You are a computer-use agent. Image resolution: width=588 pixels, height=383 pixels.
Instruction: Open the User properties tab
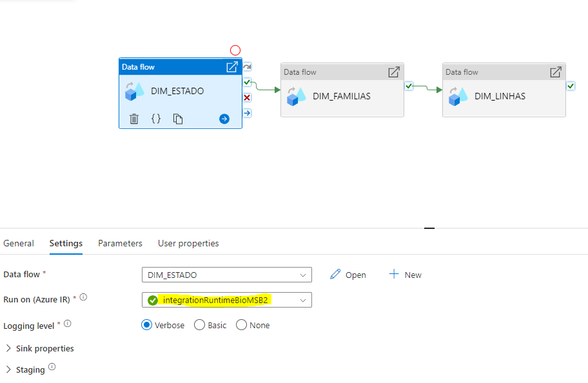point(188,243)
